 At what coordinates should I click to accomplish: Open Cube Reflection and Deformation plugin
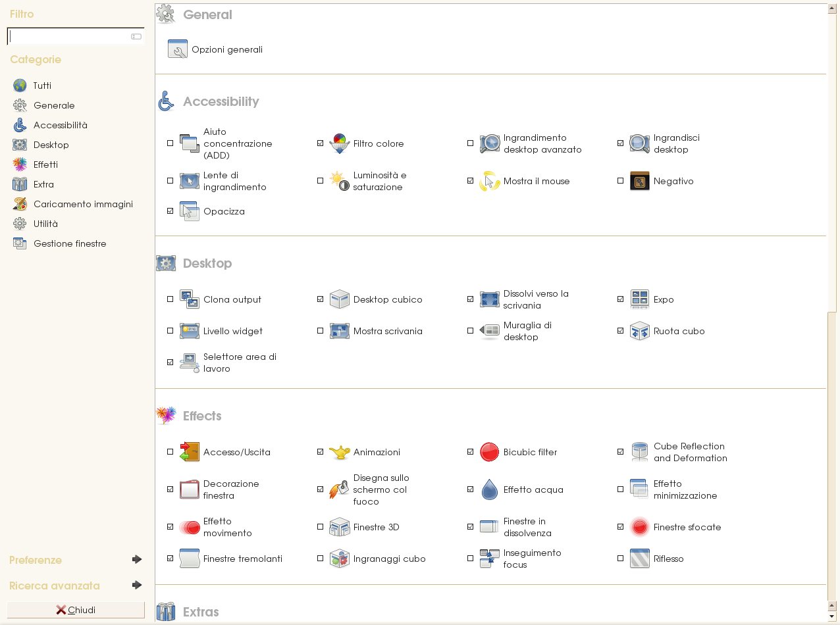[x=690, y=452]
